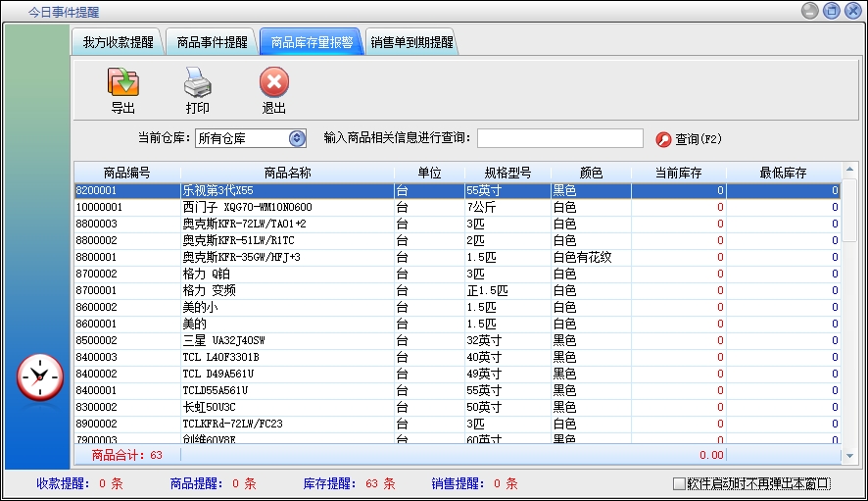Click the window minimize icon in title bar
Viewport: 868px width, 501px height.
pyautogui.click(x=810, y=11)
